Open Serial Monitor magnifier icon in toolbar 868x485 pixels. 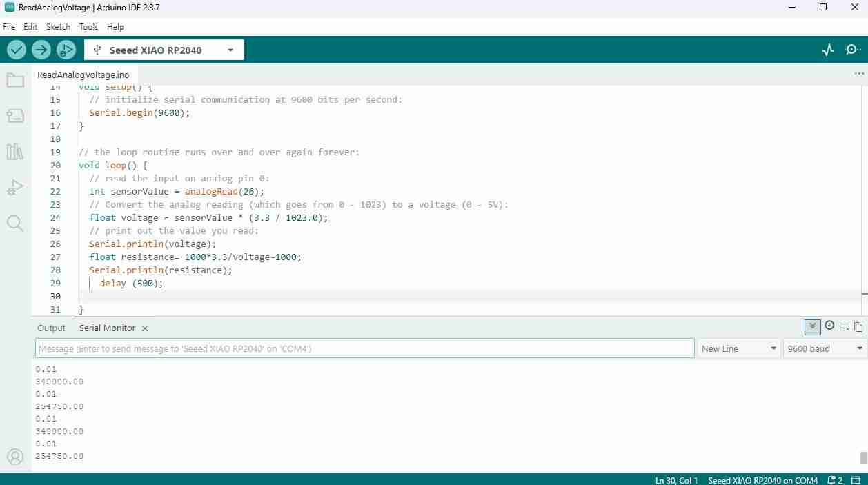tap(853, 50)
